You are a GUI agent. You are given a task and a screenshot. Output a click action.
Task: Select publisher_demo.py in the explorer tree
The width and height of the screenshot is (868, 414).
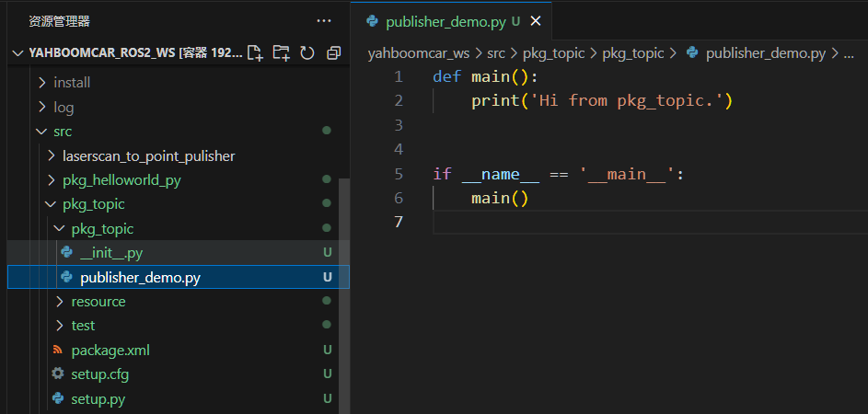140,277
